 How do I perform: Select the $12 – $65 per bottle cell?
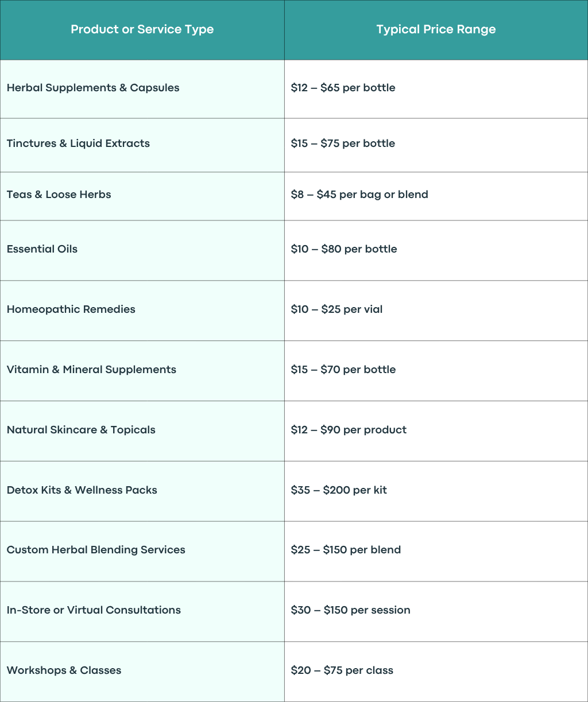(x=436, y=89)
